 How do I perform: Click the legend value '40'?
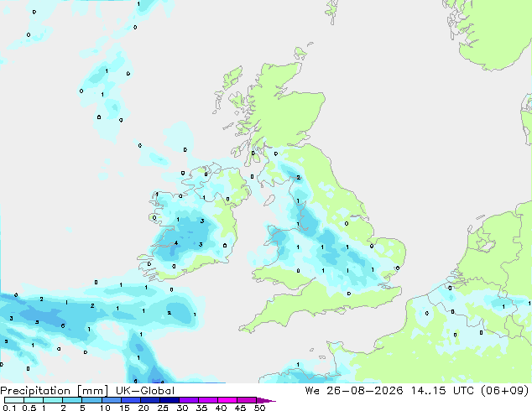coord(221,408)
